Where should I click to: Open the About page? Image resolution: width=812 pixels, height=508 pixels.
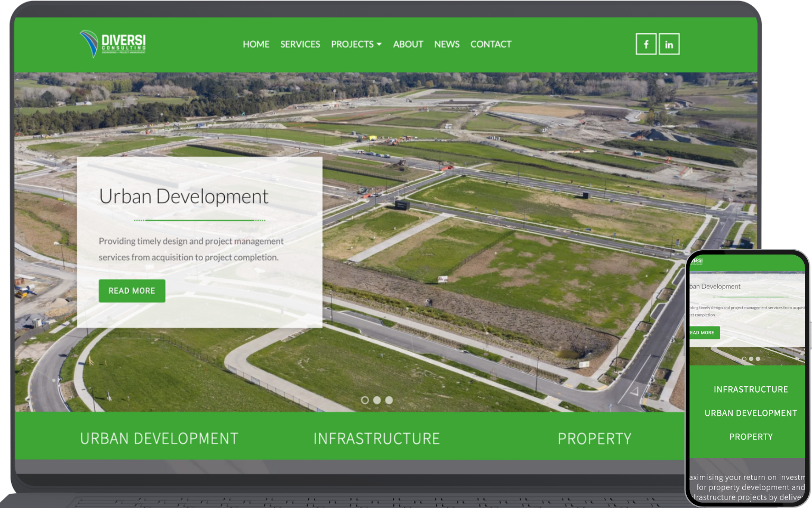point(408,44)
